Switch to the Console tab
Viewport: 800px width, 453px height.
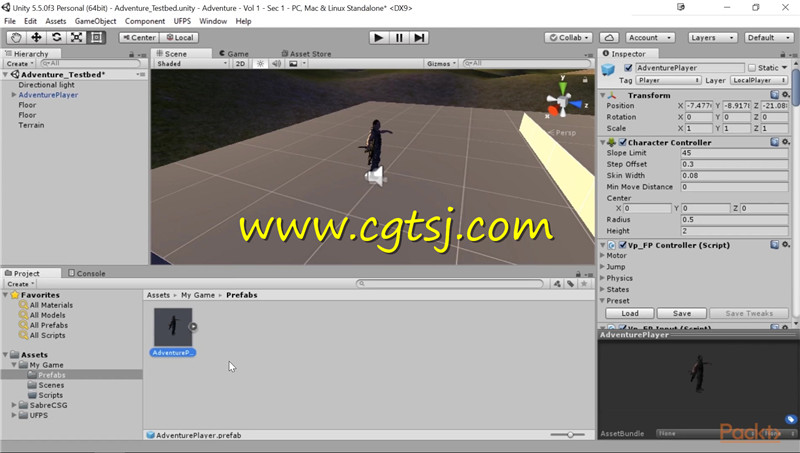pos(87,273)
